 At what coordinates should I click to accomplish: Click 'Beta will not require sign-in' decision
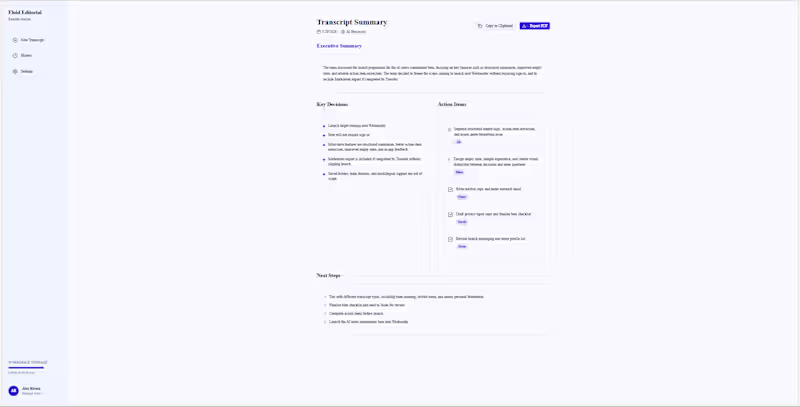tap(349, 135)
